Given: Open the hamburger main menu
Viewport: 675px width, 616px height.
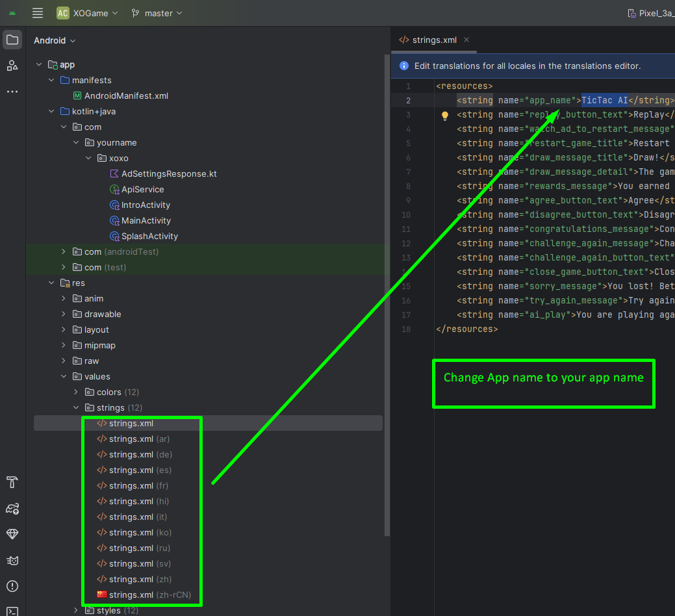Looking at the screenshot, I should pos(38,13).
